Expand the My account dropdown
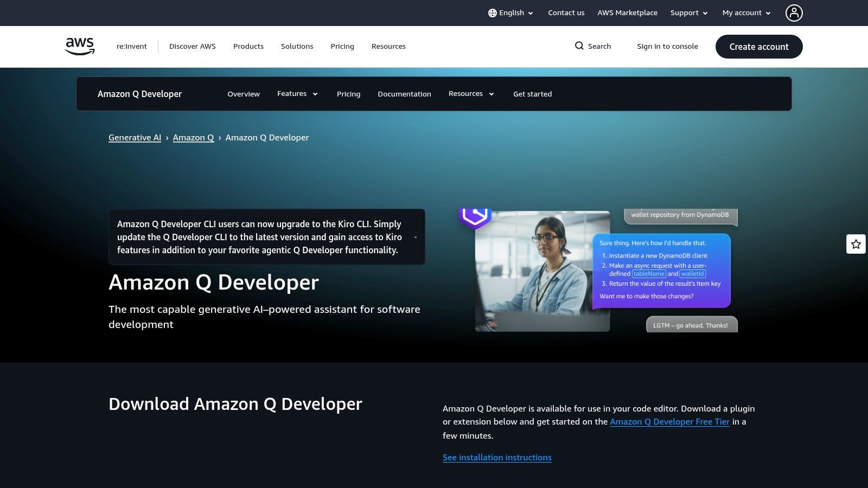Image resolution: width=868 pixels, height=488 pixels. click(x=746, y=12)
